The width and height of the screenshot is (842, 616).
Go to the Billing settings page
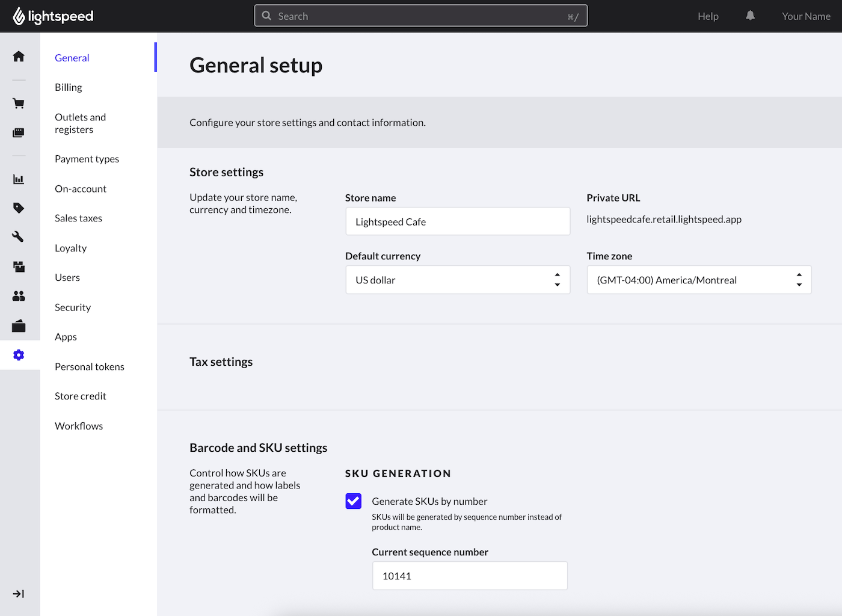(68, 87)
